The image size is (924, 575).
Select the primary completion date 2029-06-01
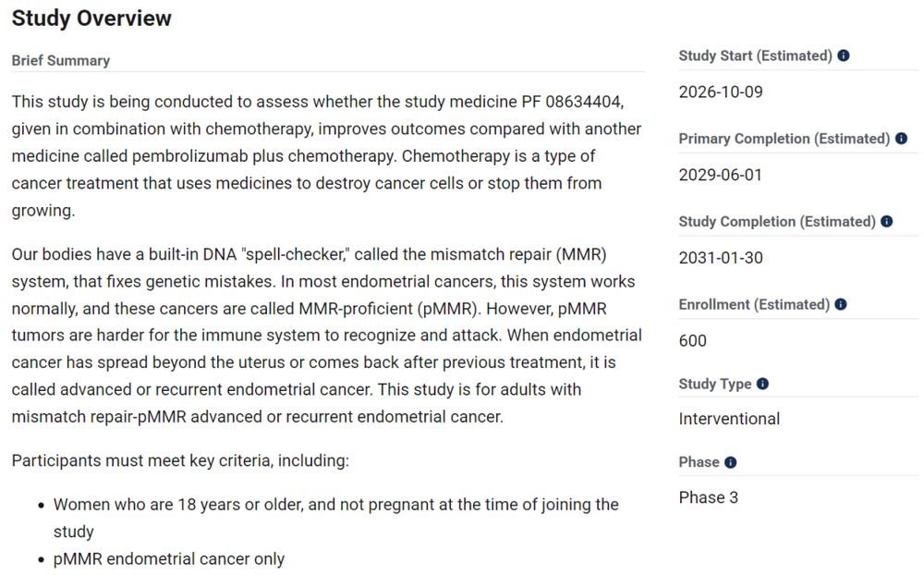point(721,175)
